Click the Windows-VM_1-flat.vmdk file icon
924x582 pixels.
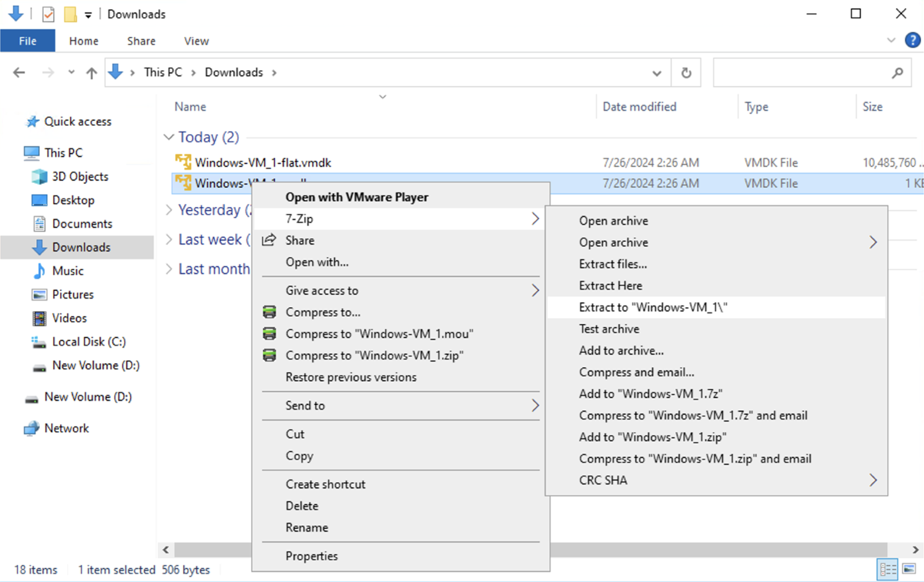point(183,162)
